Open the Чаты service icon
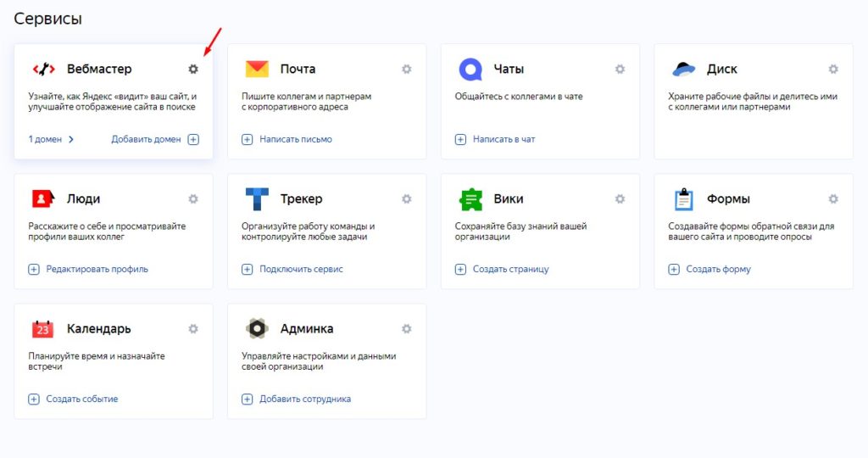 click(x=470, y=70)
